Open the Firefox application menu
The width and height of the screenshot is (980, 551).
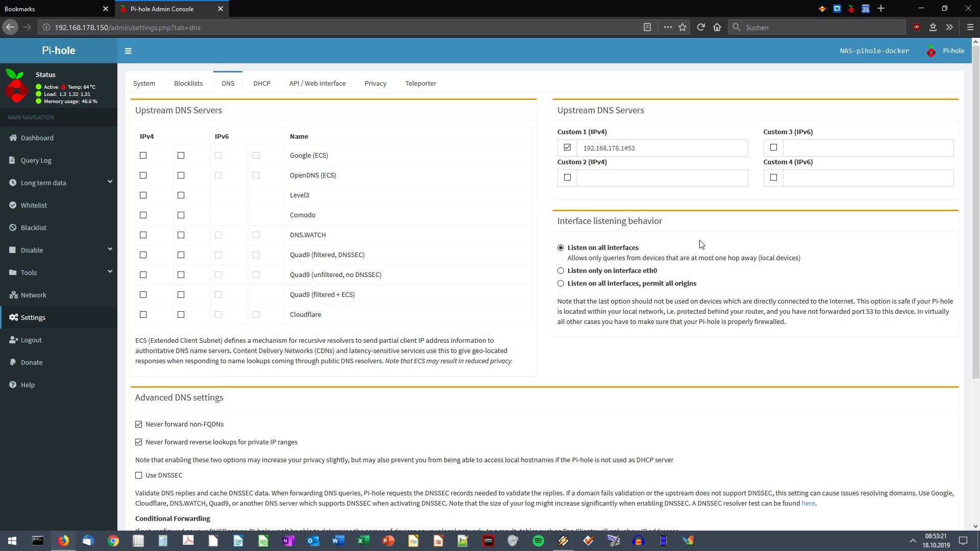click(x=970, y=28)
